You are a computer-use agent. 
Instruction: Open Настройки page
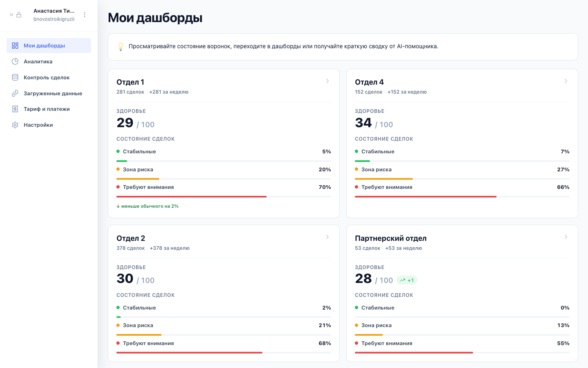pyautogui.click(x=49, y=125)
